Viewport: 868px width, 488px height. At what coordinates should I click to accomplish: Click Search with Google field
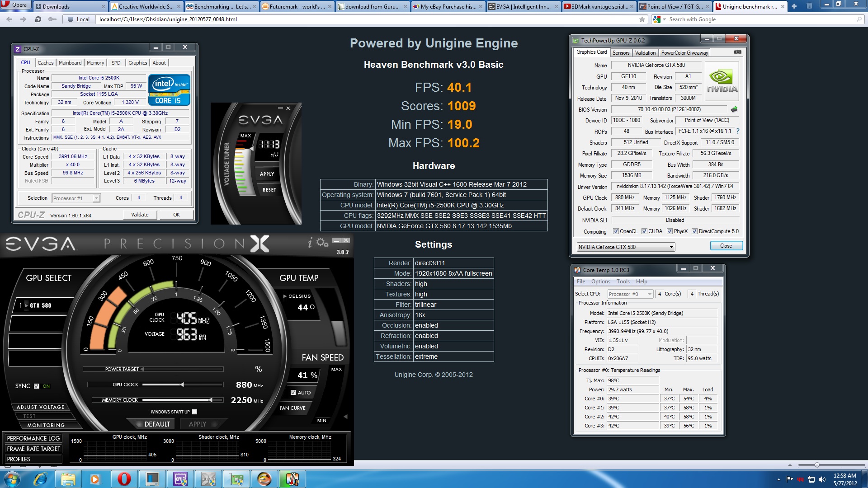coord(762,19)
